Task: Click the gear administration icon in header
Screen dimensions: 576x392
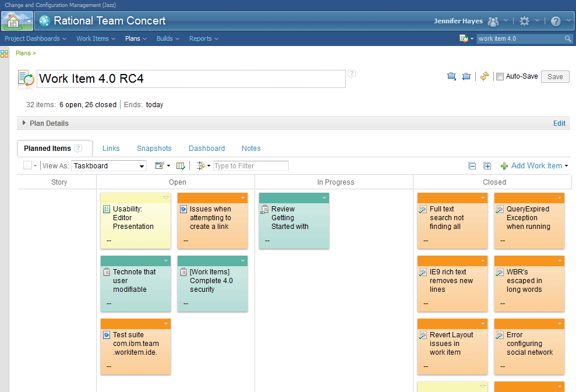Action: 525,21
